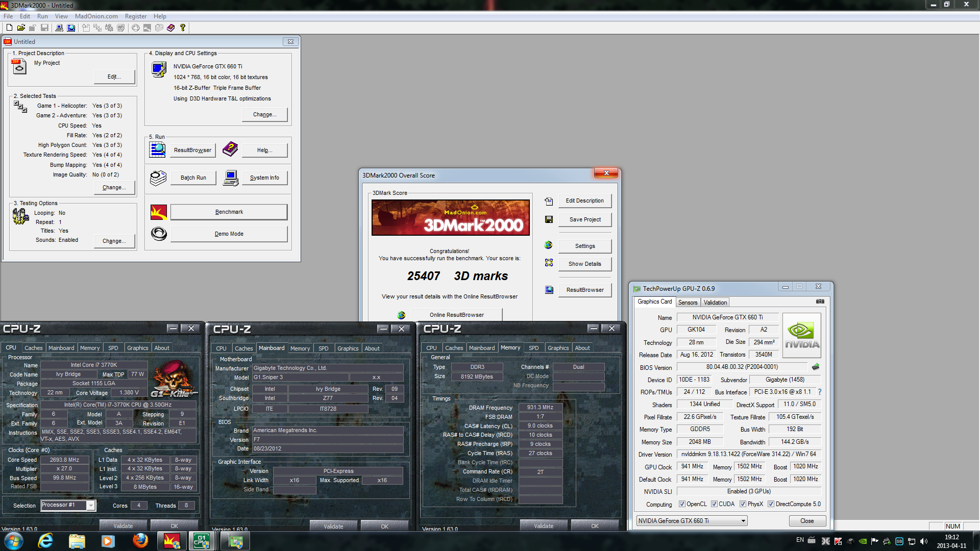
Task: Switch to the Validation tab in GPU-Z
Action: tap(715, 303)
